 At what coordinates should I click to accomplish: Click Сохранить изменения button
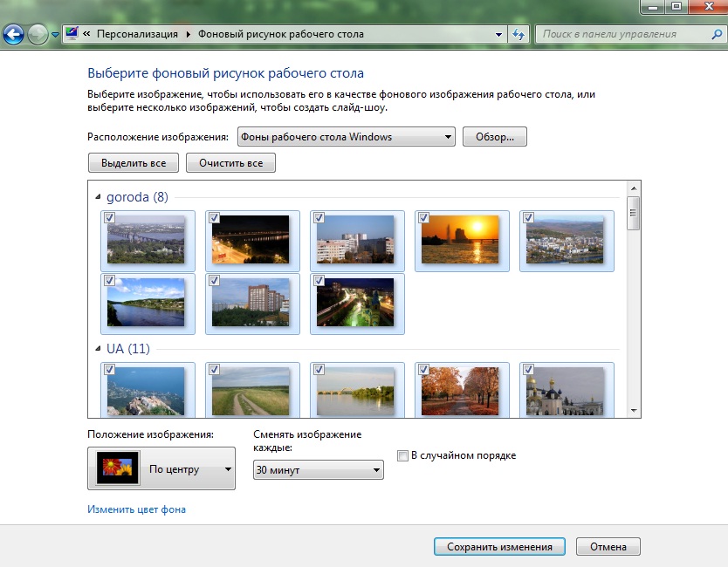point(499,547)
